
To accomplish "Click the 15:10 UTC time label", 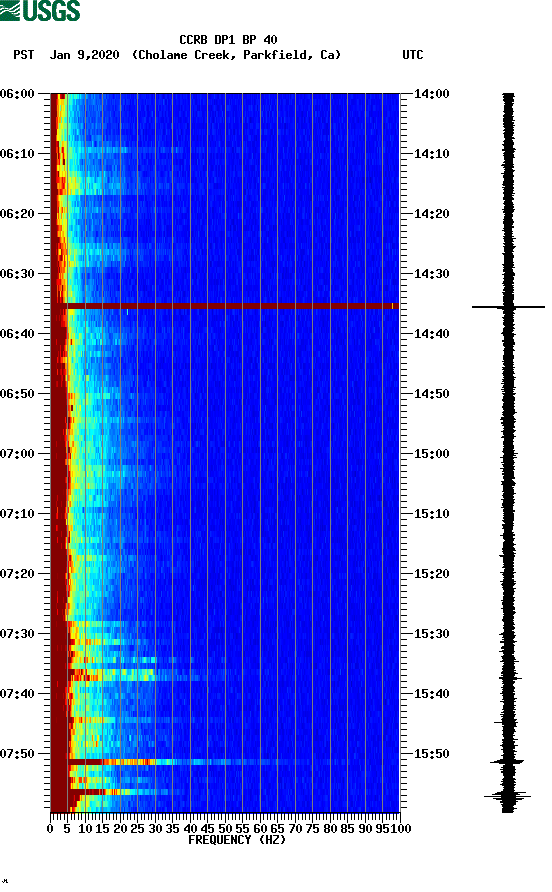I will pos(432,514).
